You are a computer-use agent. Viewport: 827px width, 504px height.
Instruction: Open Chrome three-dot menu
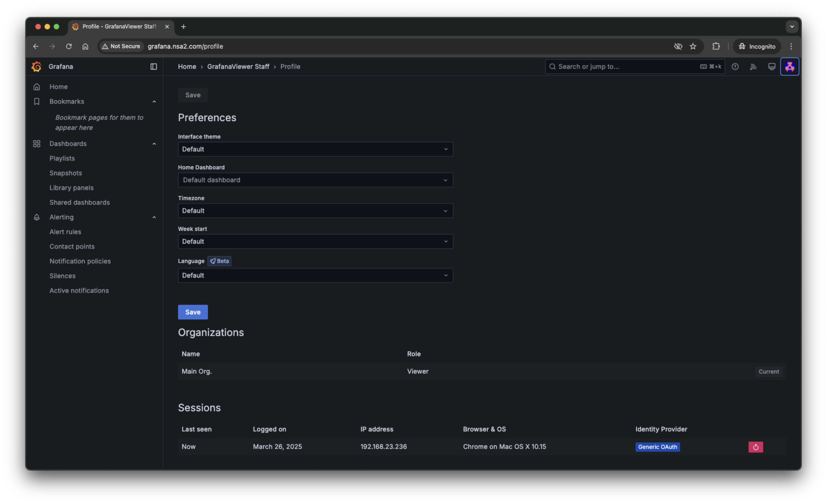[791, 46]
